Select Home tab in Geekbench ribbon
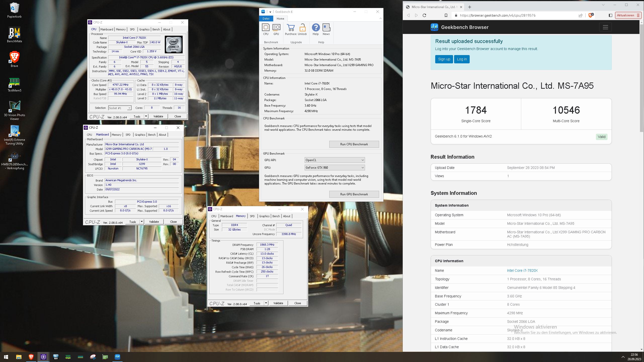 coord(280,19)
